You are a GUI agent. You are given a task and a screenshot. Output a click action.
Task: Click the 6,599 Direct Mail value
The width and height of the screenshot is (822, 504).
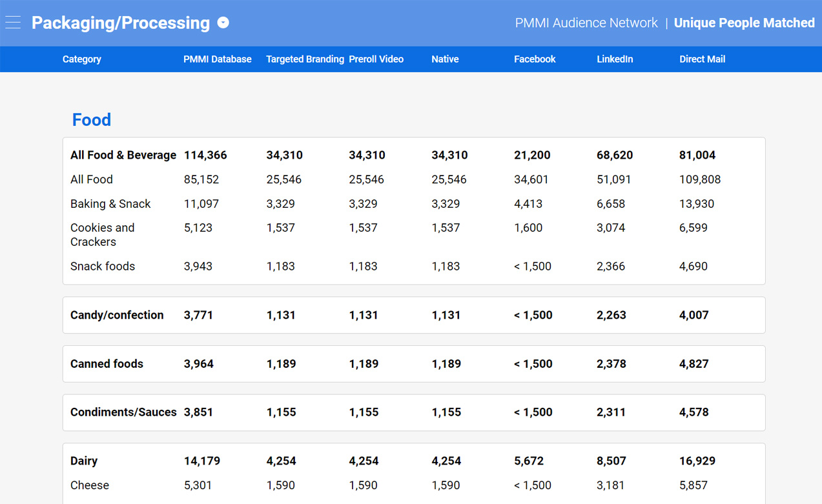(694, 228)
